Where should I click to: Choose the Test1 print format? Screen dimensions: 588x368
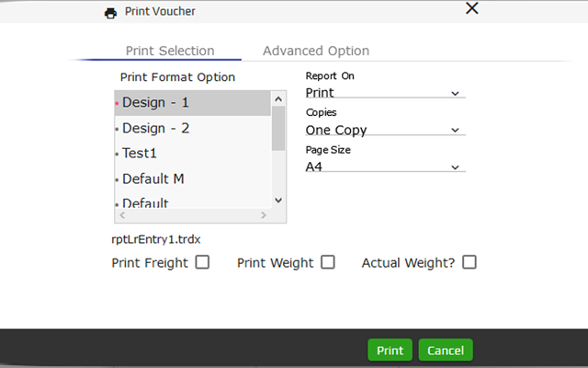[x=193, y=154]
